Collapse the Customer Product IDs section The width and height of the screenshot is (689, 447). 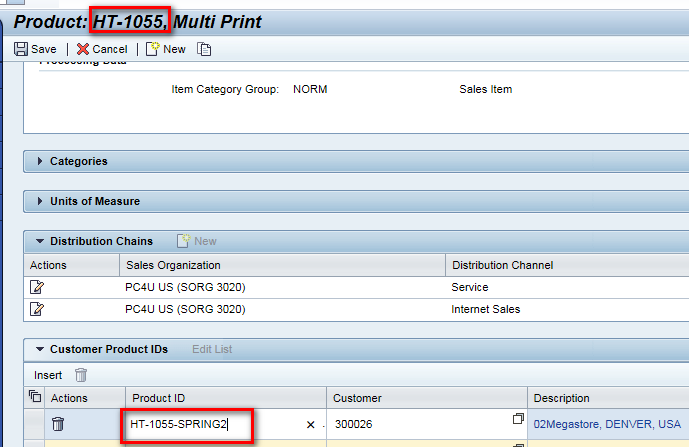(x=40, y=349)
